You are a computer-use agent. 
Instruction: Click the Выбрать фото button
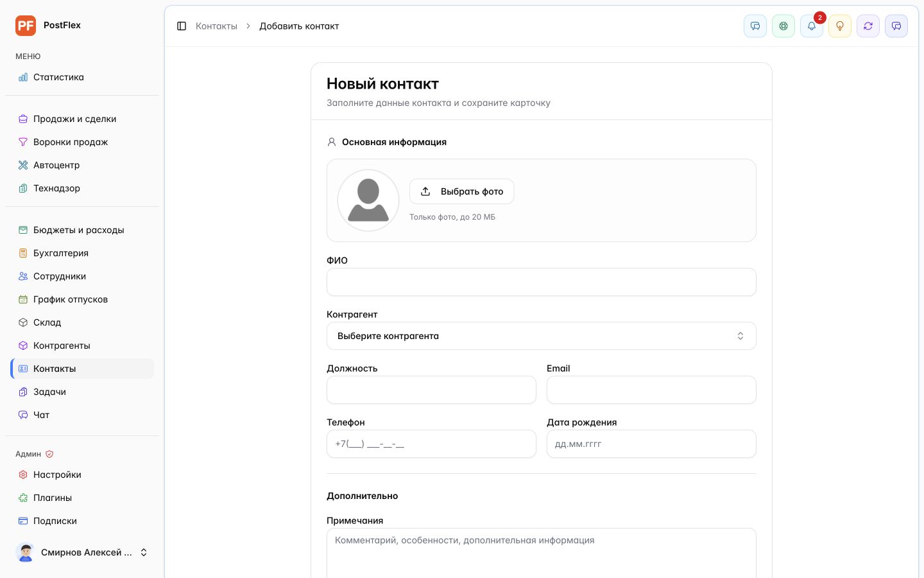pyautogui.click(x=462, y=191)
